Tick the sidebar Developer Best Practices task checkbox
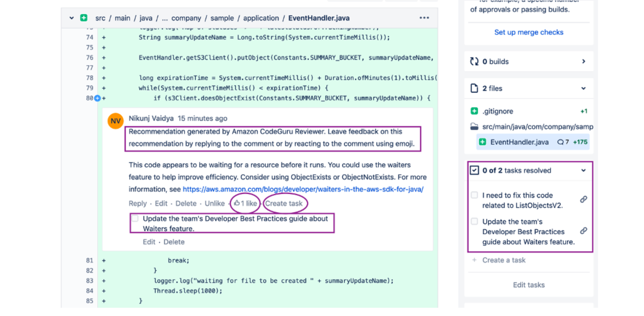This screenshot has height=316, width=644. (x=475, y=222)
